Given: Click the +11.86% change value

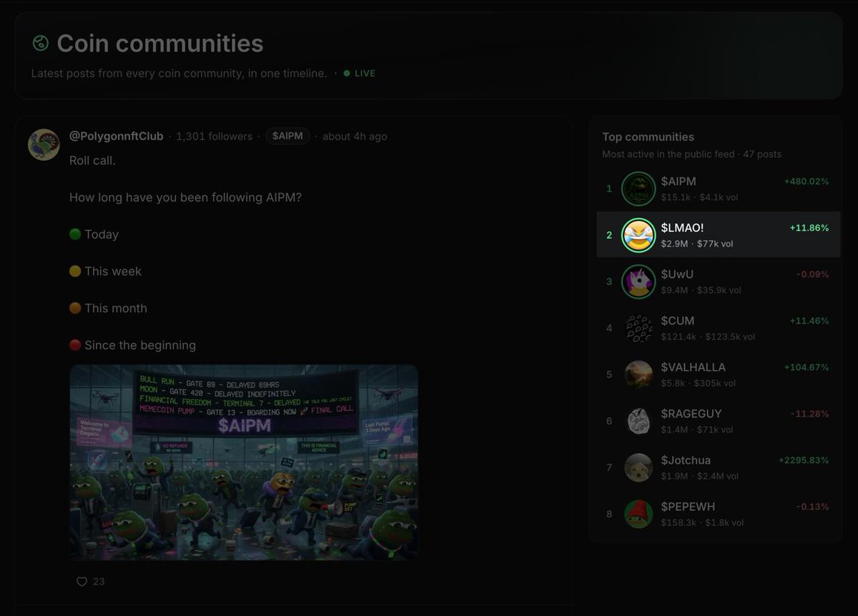Looking at the screenshot, I should tap(809, 228).
